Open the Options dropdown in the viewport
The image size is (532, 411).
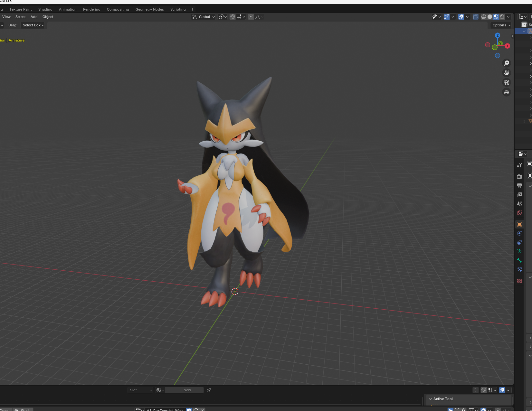pos(501,25)
